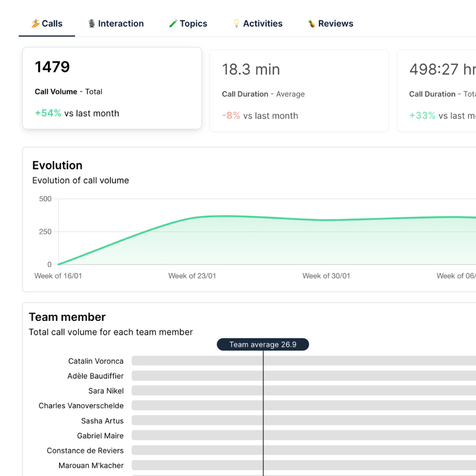Click the Week of 23/01 axis label
This screenshot has width=476, height=476.
point(192,276)
